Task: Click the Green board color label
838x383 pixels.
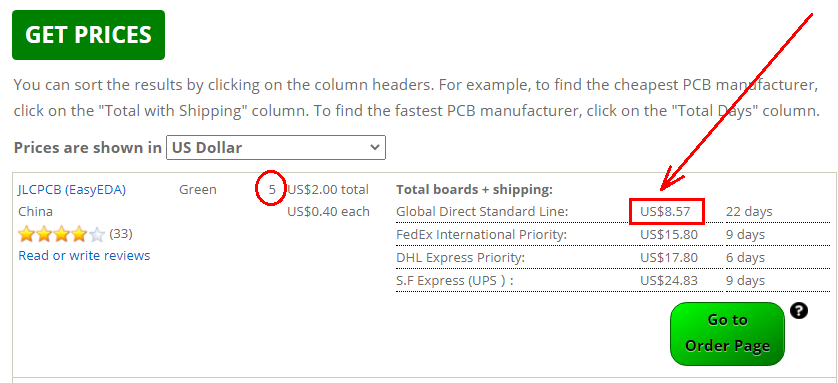Action: pyautogui.click(x=198, y=189)
